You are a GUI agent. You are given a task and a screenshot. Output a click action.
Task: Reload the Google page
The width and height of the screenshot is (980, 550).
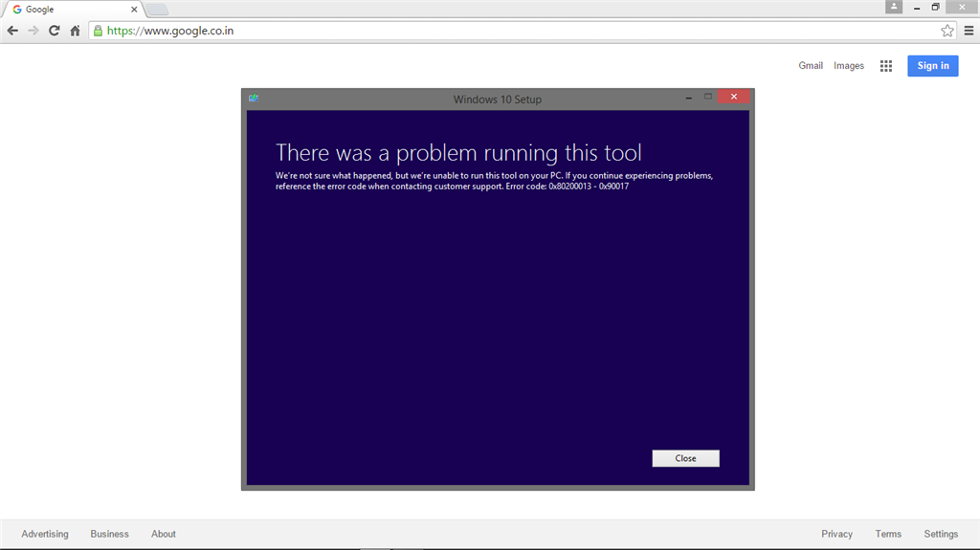[x=55, y=31]
